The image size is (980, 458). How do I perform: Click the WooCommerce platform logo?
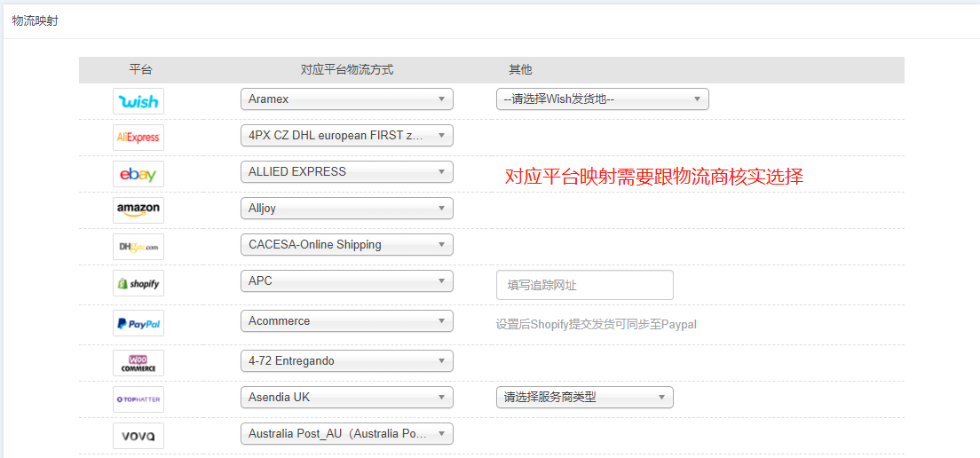tap(138, 363)
